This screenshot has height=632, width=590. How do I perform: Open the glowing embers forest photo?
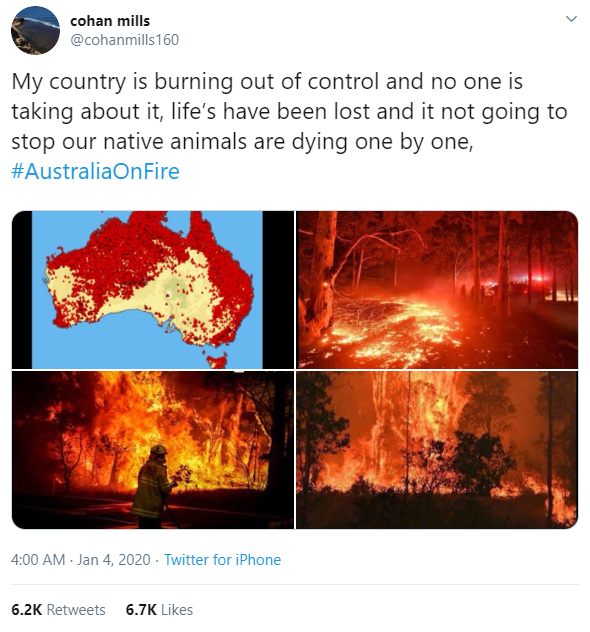[437, 289]
